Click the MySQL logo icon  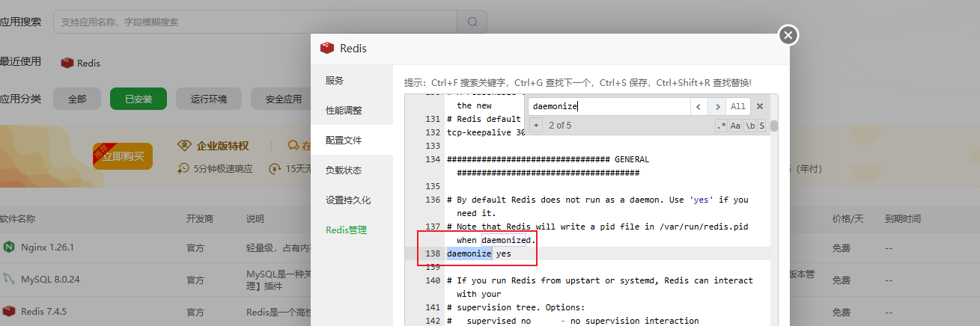tap(9, 280)
